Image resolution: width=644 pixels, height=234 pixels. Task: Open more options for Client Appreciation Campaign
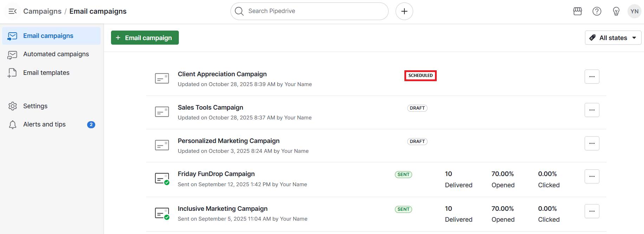point(592,77)
